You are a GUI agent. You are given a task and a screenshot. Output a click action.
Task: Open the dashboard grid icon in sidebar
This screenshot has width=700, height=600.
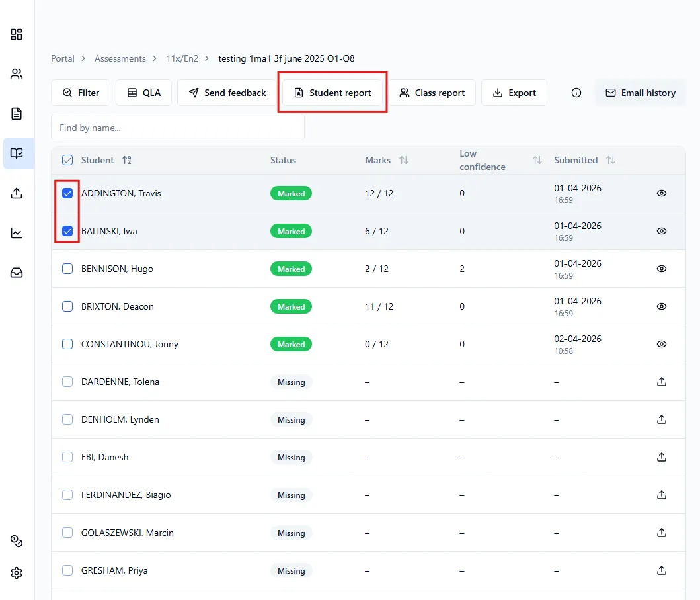17,34
